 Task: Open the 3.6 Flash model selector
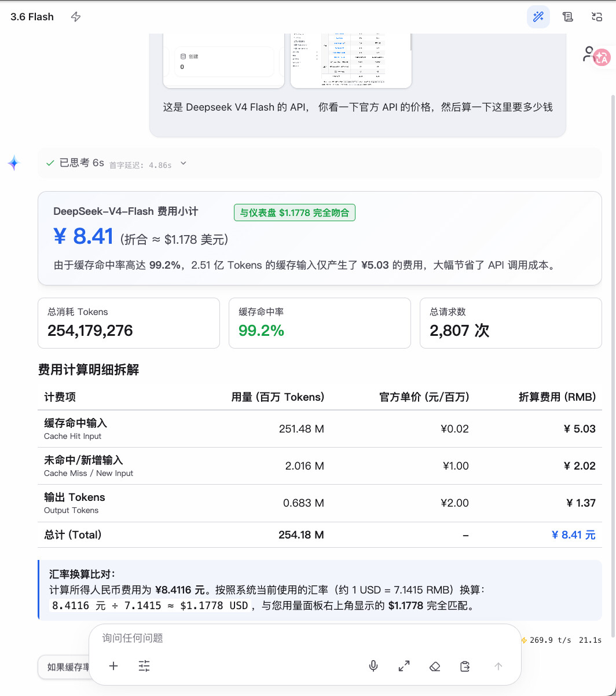click(32, 17)
